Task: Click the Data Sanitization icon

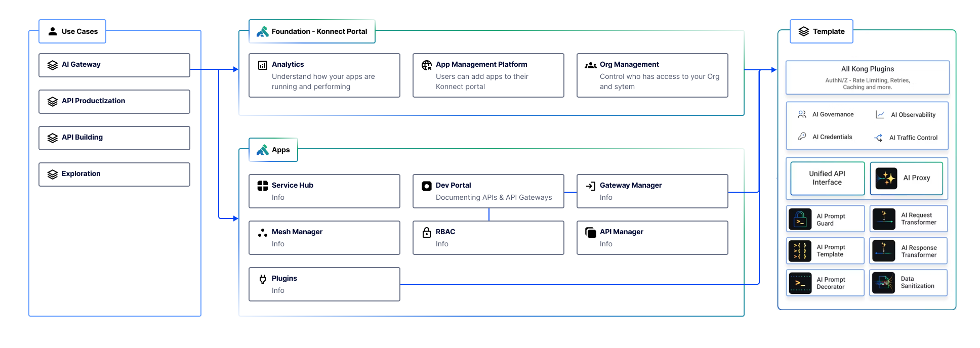Action: point(883,283)
